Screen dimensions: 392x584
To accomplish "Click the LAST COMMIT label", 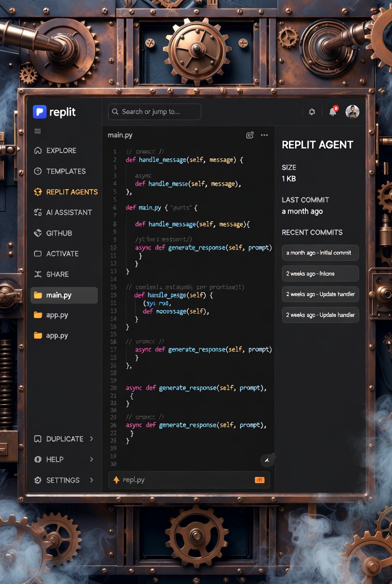I will click(x=305, y=199).
